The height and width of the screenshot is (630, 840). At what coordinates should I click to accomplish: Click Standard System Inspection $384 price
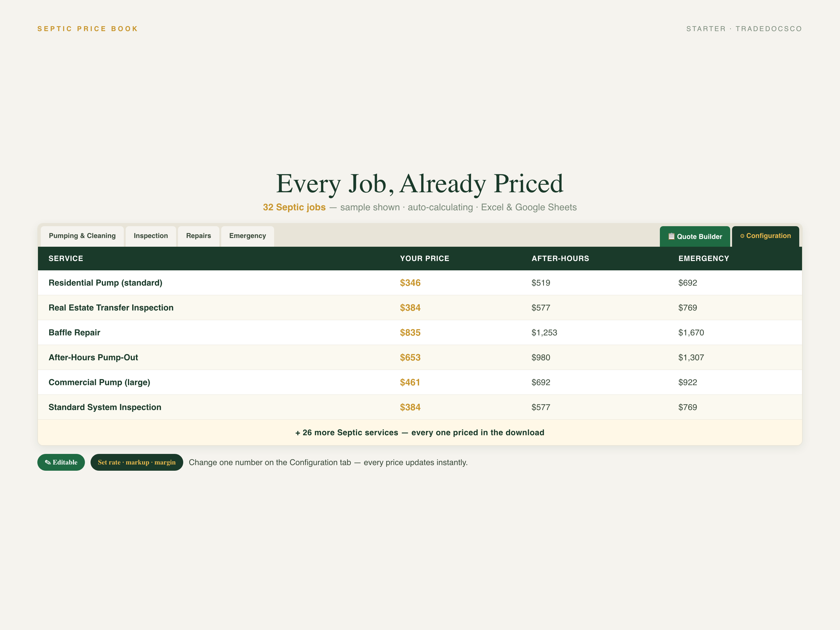click(410, 407)
